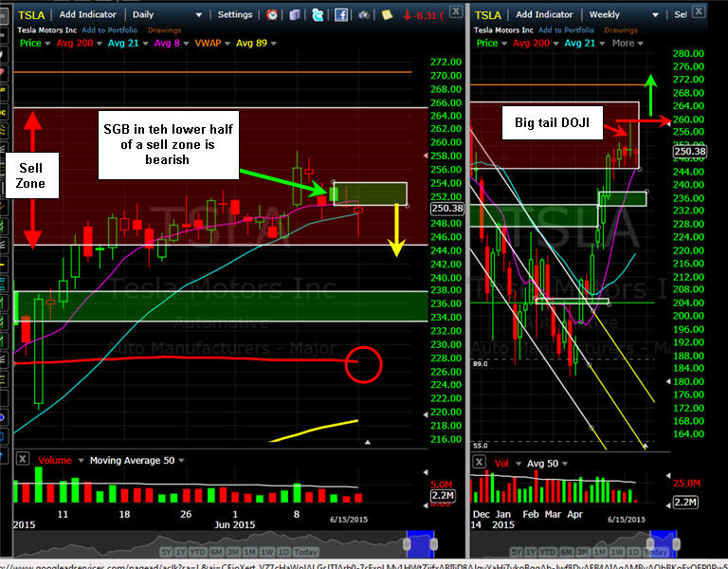Viewport: 728px width, 569px height.
Task: Select 6M range on weekly chart
Action: pos(567,552)
